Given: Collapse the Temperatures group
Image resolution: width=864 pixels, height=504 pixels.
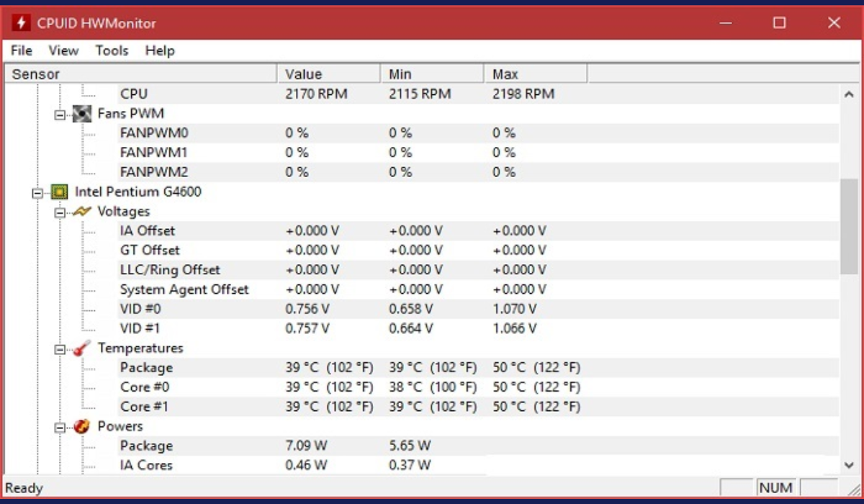Looking at the screenshot, I should point(59,348).
